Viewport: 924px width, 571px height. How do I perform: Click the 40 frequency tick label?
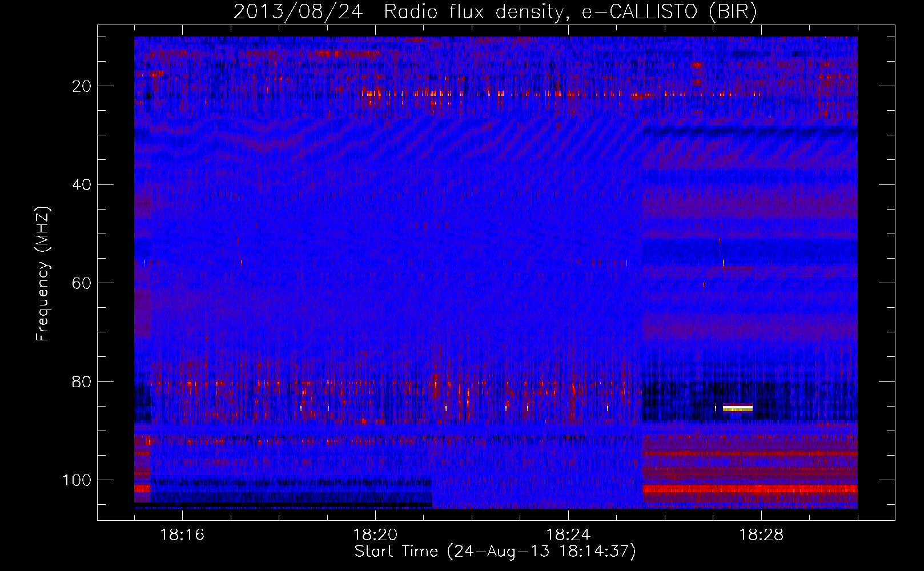[x=82, y=184]
